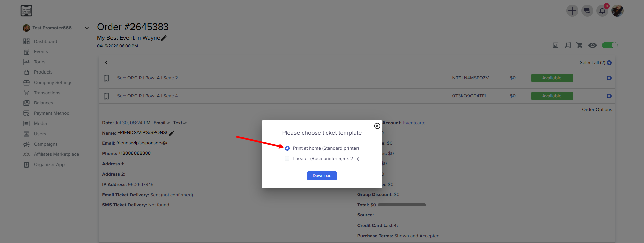
Task: Open Order Options menu
Action: (x=597, y=110)
